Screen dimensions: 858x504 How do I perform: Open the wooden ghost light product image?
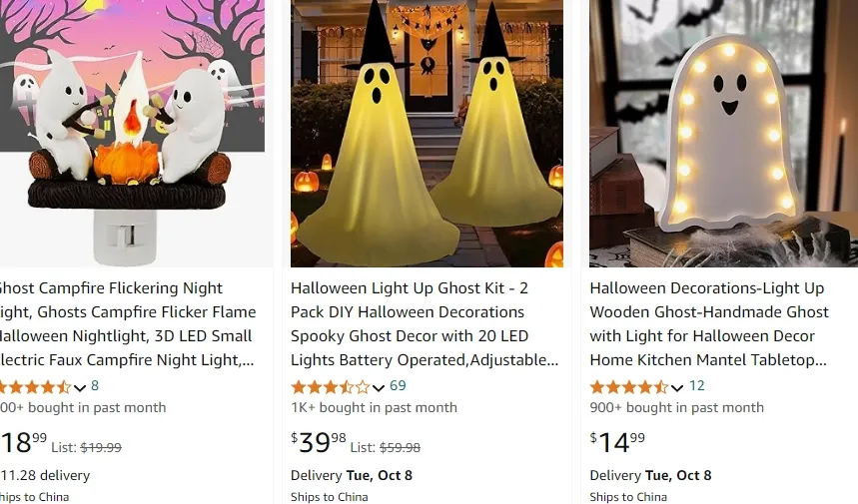pyautogui.click(x=723, y=134)
